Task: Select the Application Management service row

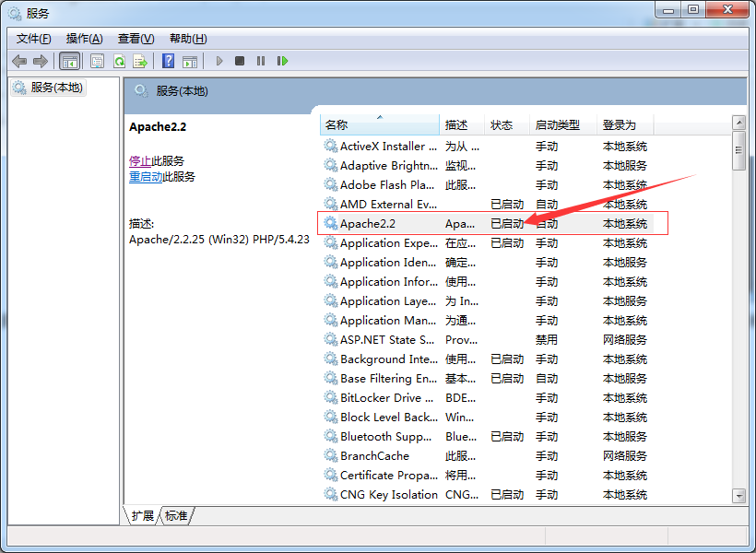Action: click(x=488, y=320)
